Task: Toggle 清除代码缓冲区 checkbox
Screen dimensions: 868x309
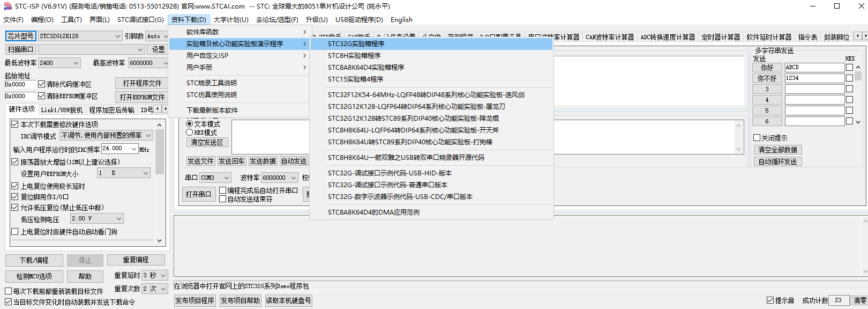Action: [42, 84]
